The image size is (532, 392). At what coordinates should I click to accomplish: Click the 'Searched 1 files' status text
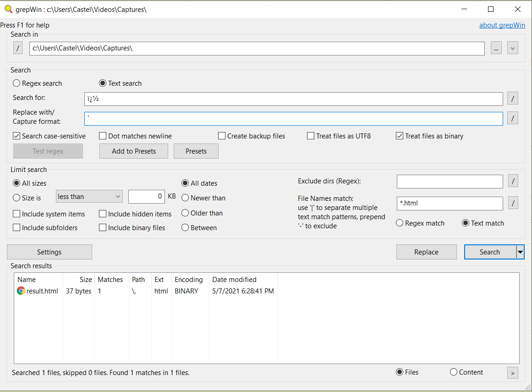[x=100, y=373]
